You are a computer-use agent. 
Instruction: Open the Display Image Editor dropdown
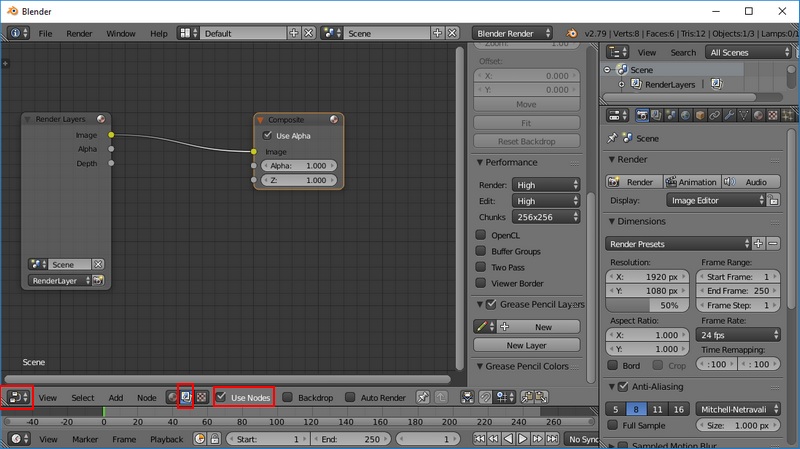715,201
